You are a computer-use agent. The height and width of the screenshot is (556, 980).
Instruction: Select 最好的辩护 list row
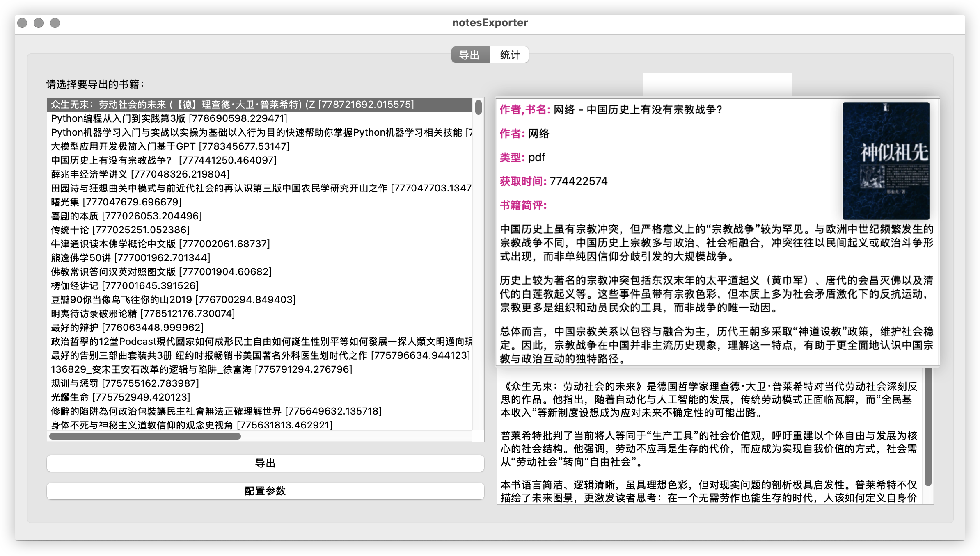pyautogui.click(x=127, y=328)
